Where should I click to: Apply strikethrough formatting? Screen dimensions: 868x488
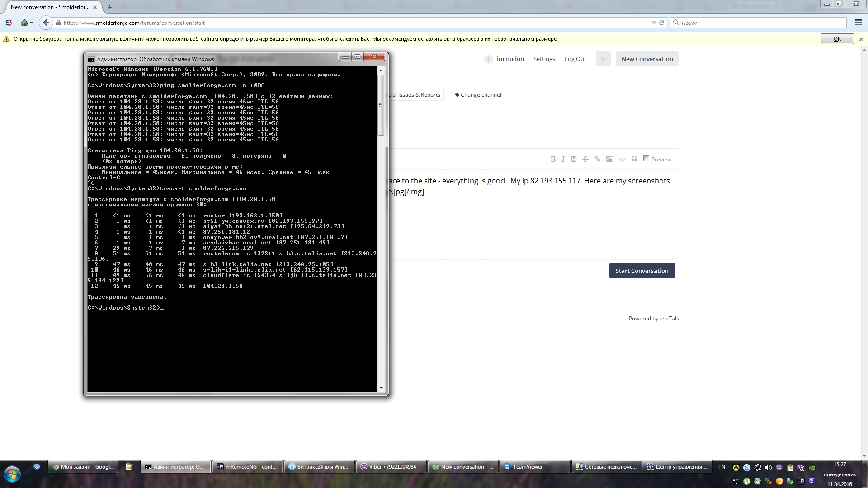pos(585,159)
